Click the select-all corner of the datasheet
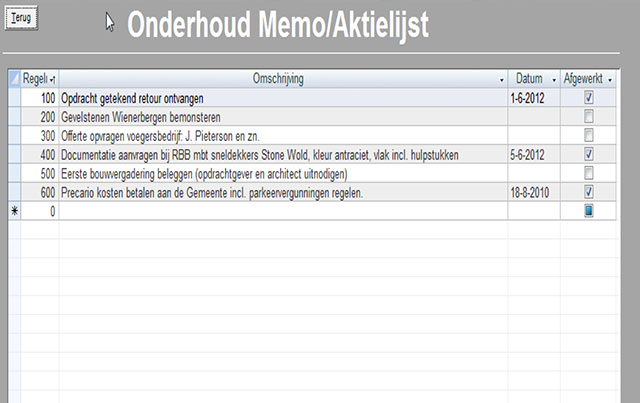Viewport: 640px width, 403px height. tap(13, 78)
